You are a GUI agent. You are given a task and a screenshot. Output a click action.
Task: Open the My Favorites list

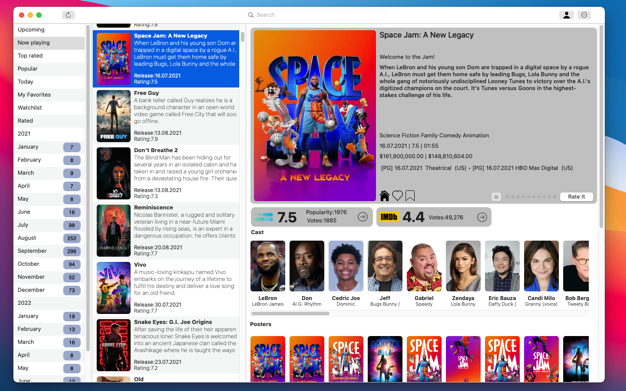[x=49, y=95]
